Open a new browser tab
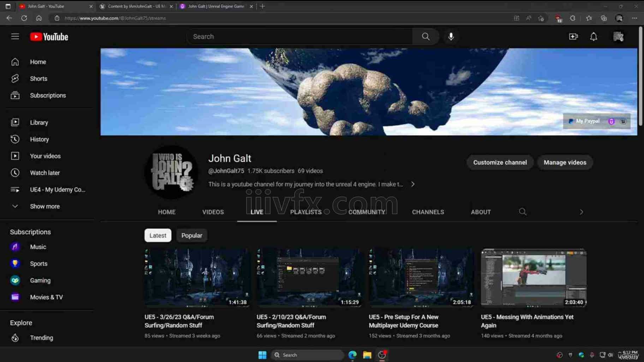This screenshot has width=644, height=362. (x=262, y=6)
